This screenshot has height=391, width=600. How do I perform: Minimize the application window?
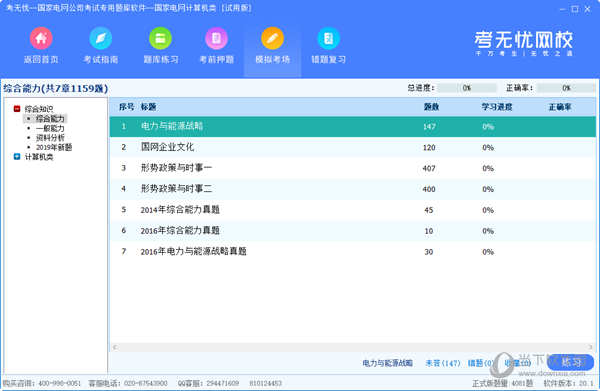point(562,9)
